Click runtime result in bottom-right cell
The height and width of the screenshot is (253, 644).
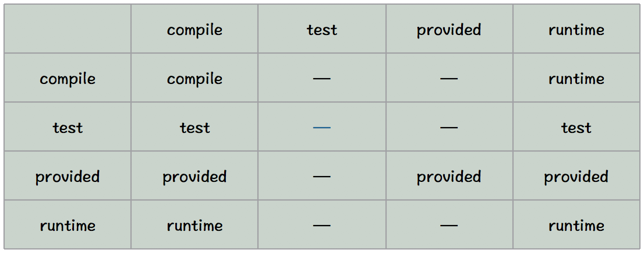pyautogui.click(x=576, y=226)
